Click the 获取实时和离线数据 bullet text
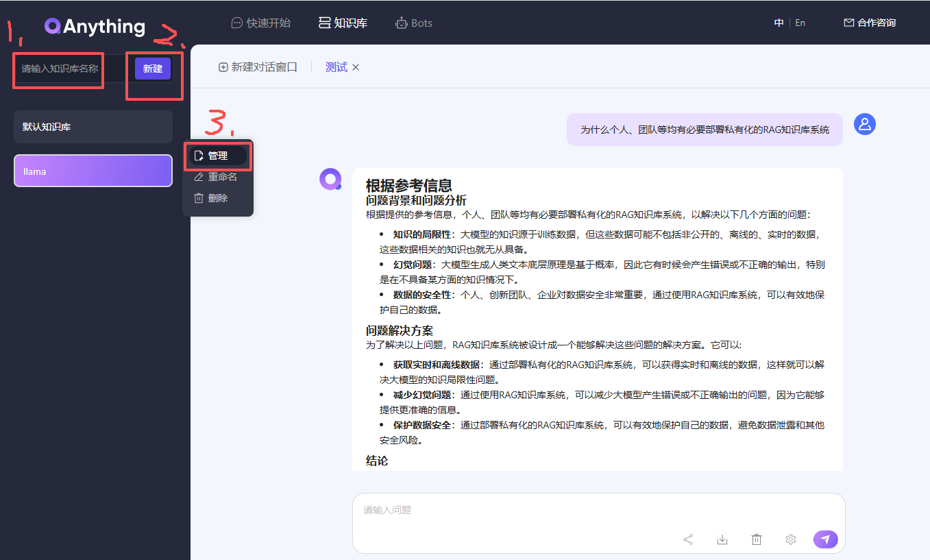Screen dimensions: 930x560 437,365
